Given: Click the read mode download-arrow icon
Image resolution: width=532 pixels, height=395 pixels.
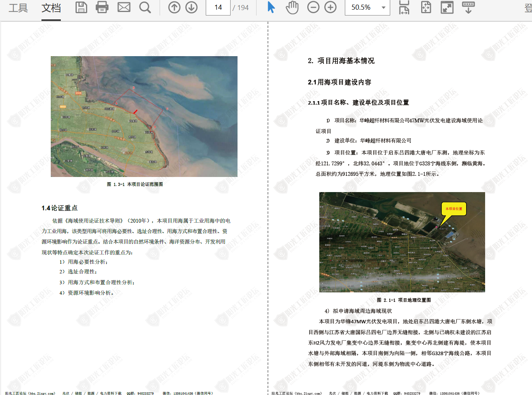Looking at the screenshot, I should 468,7.
